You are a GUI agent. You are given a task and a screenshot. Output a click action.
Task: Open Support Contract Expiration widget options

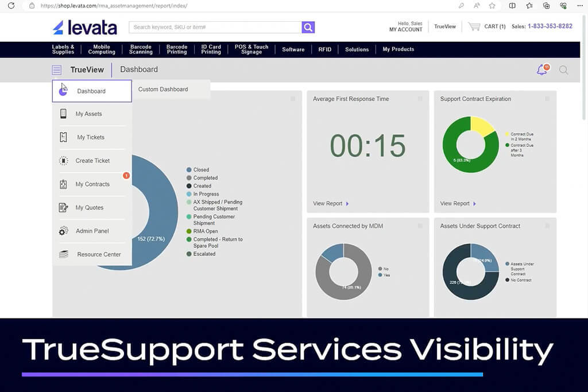pyautogui.click(x=547, y=99)
